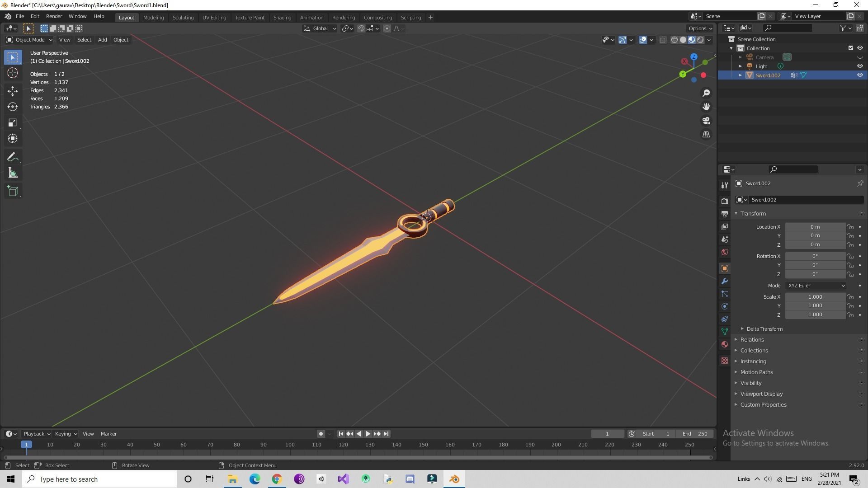
Task: Open the Render menu
Action: (54, 16)
